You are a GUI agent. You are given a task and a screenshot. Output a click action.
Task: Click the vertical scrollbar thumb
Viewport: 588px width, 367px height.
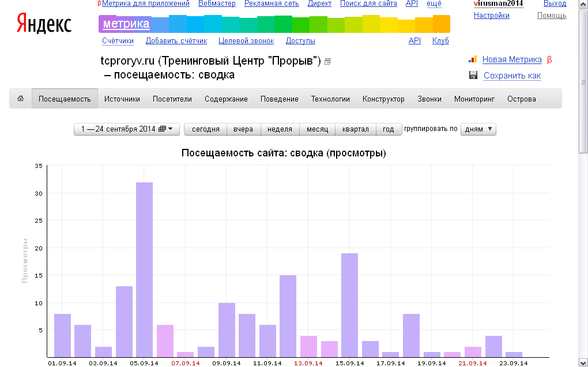pos(583,82)
